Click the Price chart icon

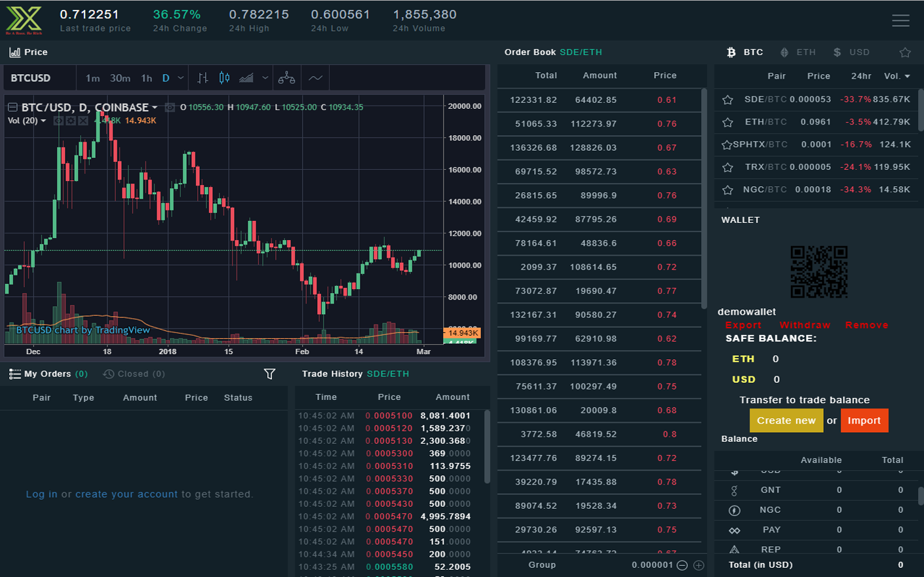14,52
